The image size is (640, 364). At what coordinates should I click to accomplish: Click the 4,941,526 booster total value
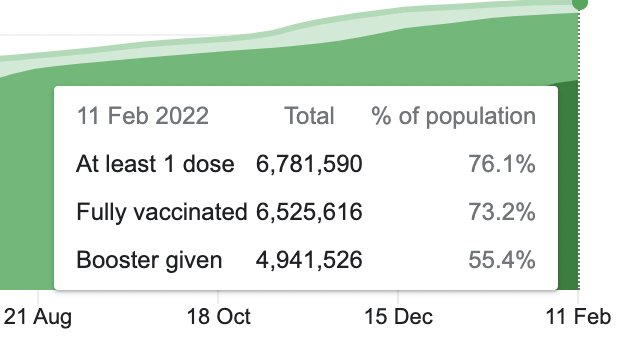309,260
